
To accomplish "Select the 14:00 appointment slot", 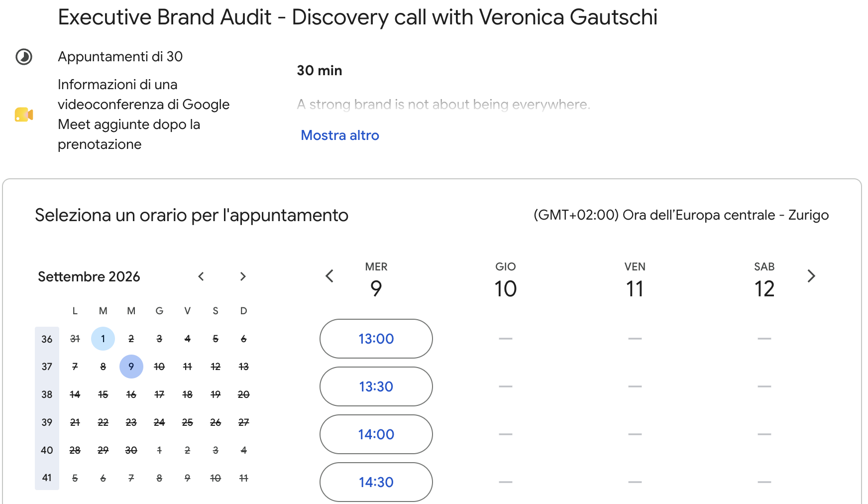I will (x=376, y=434).
